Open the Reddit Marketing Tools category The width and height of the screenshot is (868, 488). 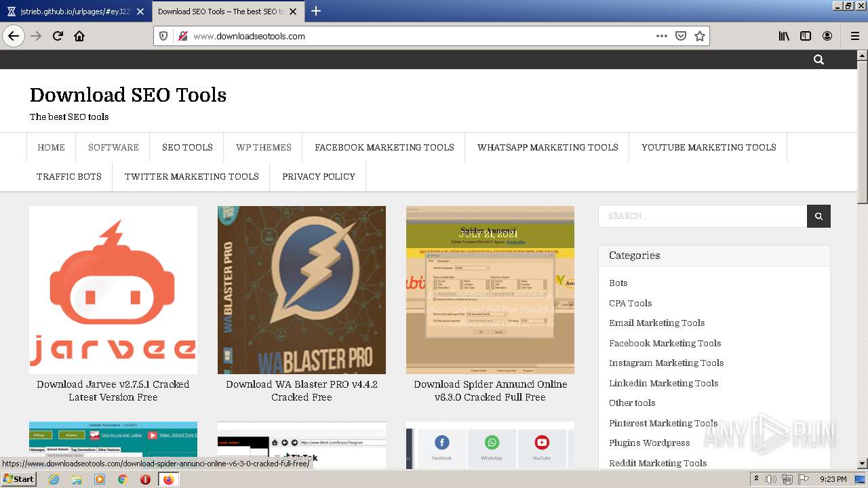[658, 463]
